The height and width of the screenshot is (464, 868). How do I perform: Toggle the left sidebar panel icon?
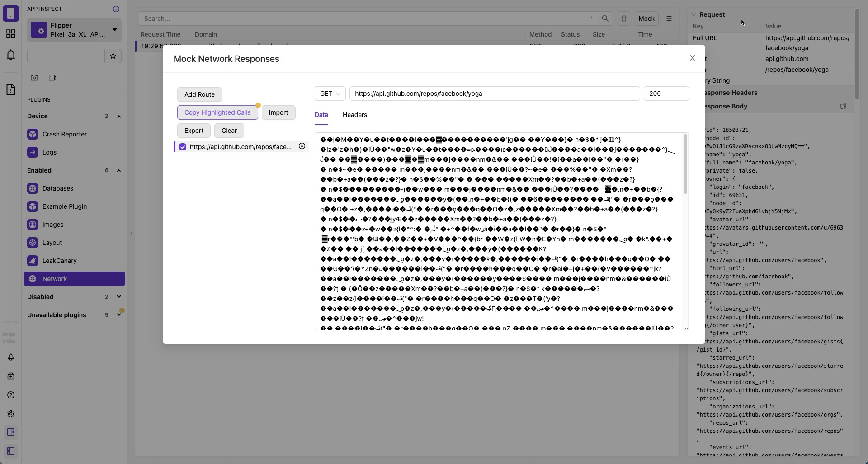coord(11,451)
